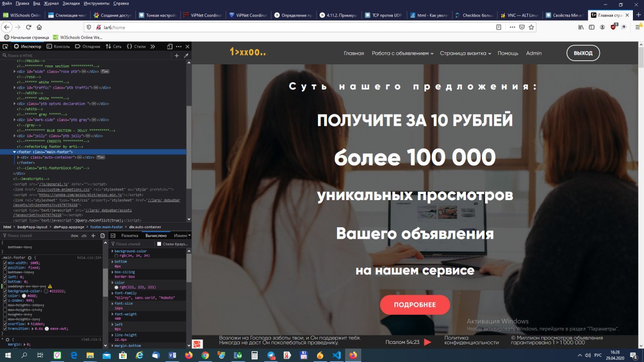The width and height of the screenshot is (644, 362).
Task: Uncheck min-width: 100% declaration
Action: pyautogui.click(x=5, y=263)
